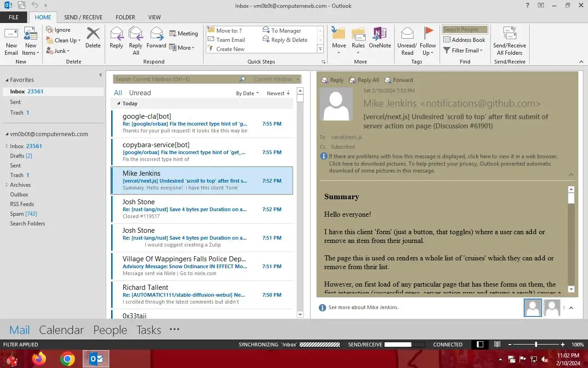This screenshot has height=368, width=588.
Task: Collapse the Favorites section
Action: tap(6, 80)
